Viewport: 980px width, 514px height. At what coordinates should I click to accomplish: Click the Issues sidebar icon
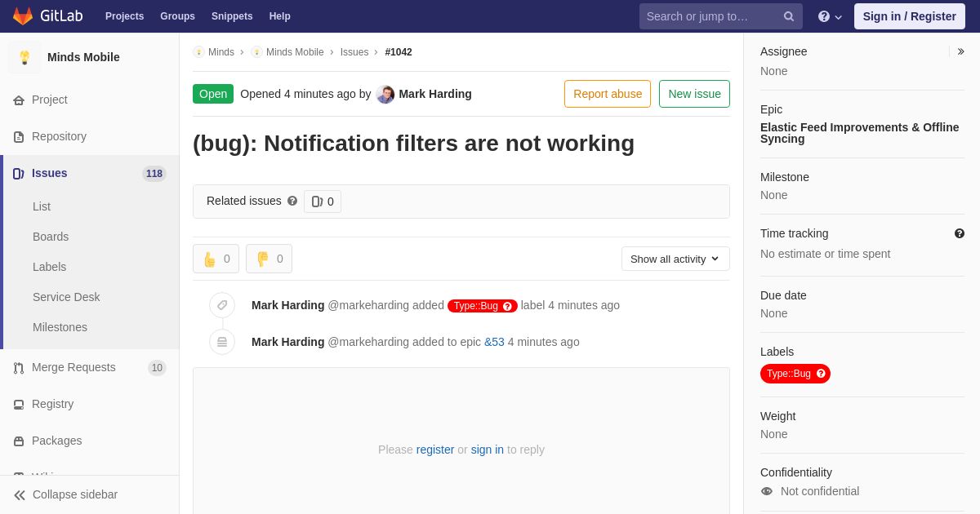pyautogui.click(x=19, y=174)
